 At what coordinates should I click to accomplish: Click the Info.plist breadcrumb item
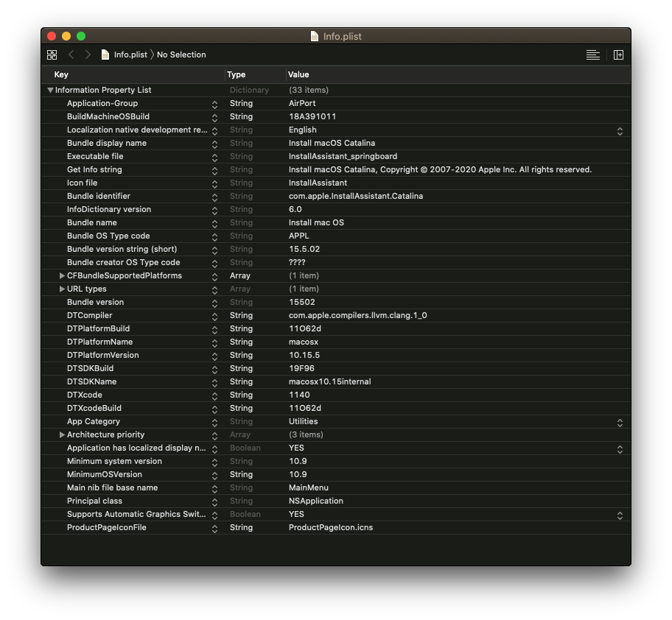[x=130, y=54]
